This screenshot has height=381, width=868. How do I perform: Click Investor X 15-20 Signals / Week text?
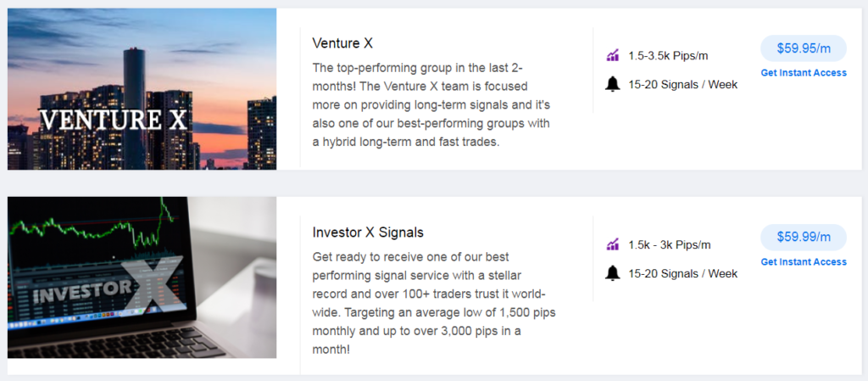(683, 273)
